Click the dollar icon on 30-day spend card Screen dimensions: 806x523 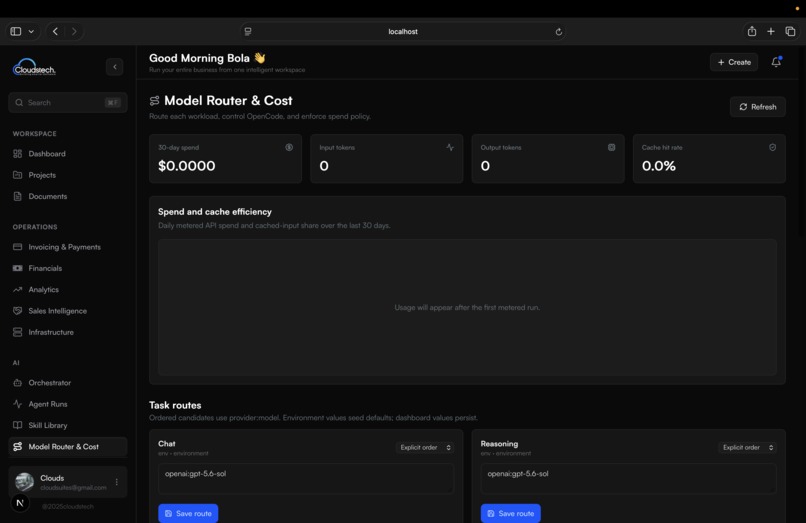(289, 148)
